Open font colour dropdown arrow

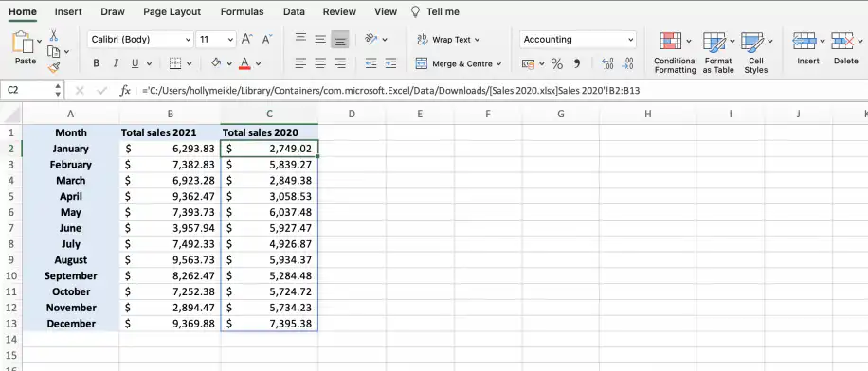(258, 64)
